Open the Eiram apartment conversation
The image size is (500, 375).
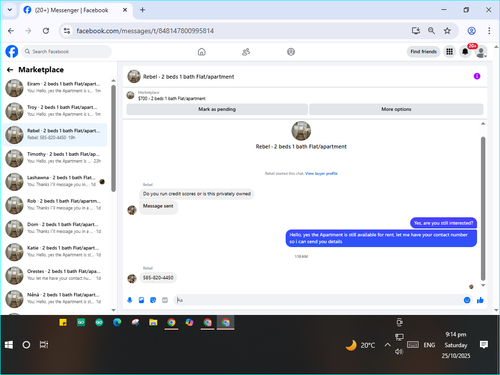coord(55,88)
